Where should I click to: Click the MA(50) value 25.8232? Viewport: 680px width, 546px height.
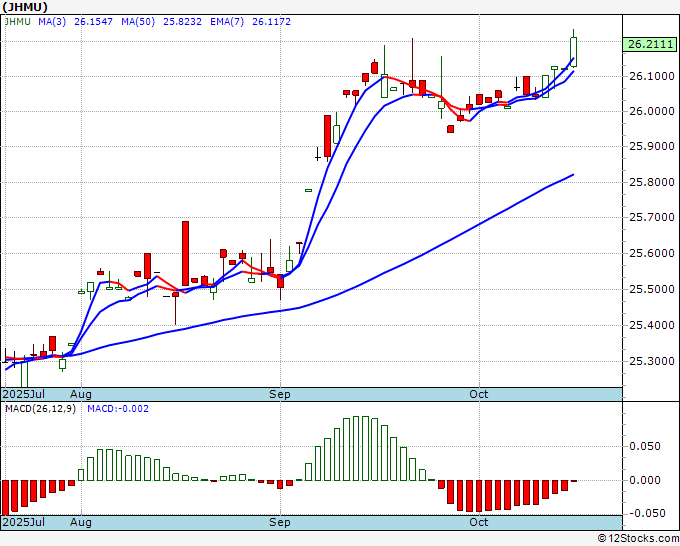[x=183, y=22]
